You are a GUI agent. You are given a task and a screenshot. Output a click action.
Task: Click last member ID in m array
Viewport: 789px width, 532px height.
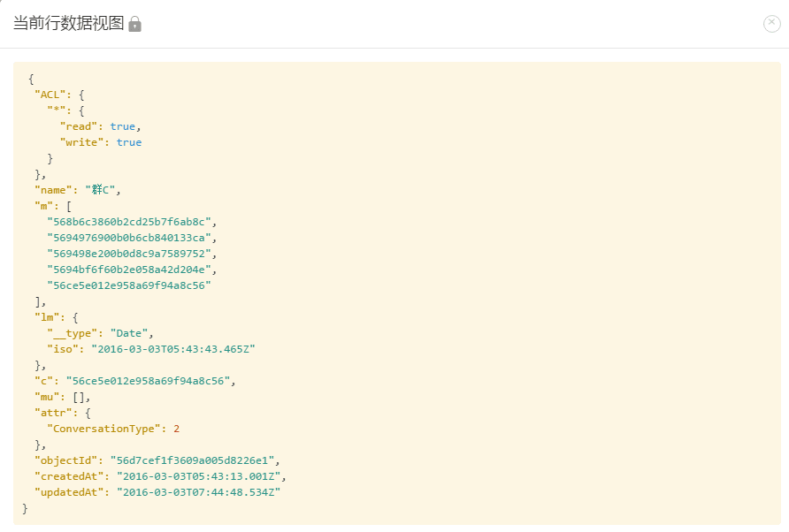(129, 285)
